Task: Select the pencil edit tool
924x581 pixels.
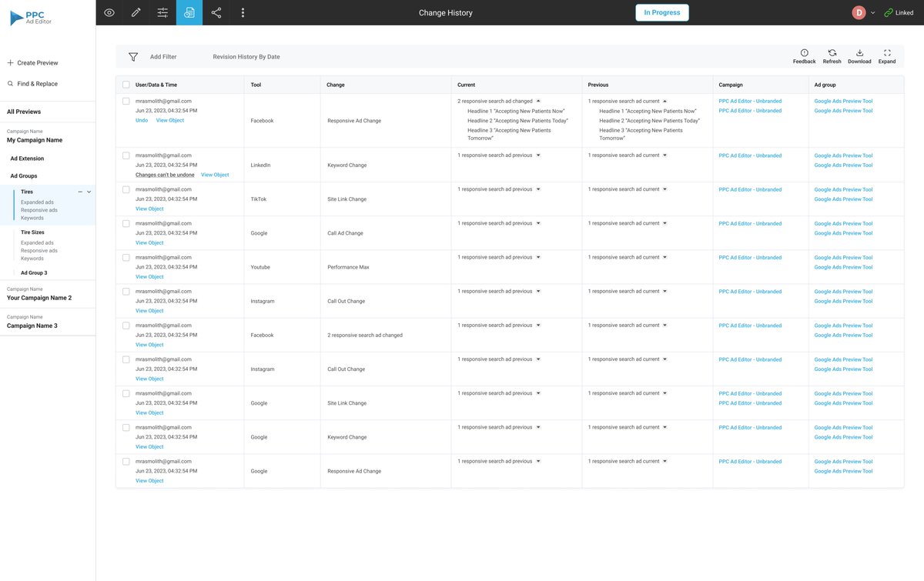Action: [x=136, y=12]
